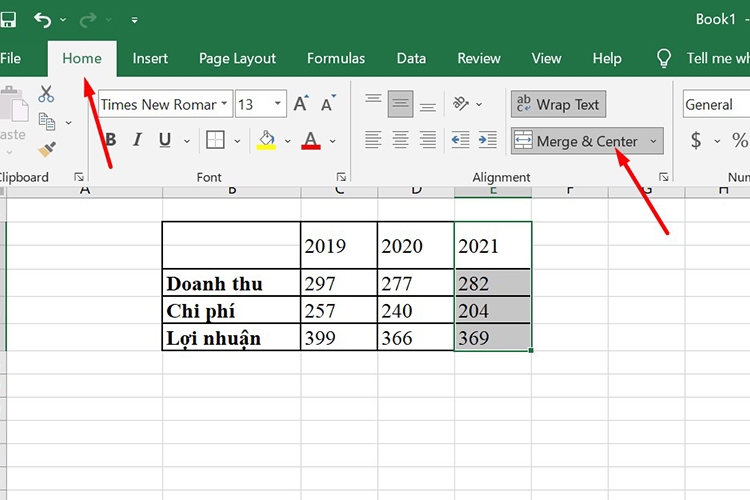Open the Formulas tab
750x500 pixels.
click(x=336, y=58)
